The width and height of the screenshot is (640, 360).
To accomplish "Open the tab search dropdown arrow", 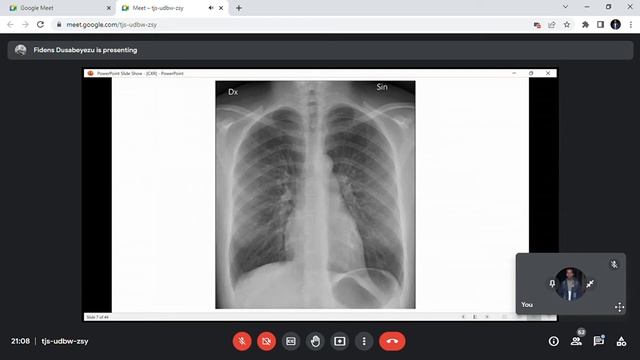I will (565, 7).
